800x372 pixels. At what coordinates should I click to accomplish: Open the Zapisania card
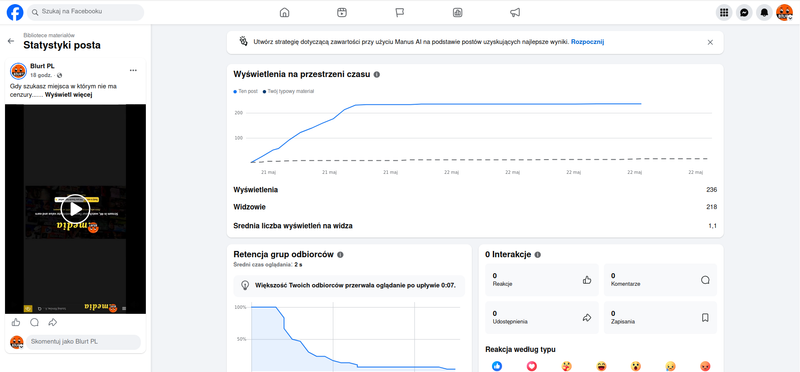coord(660,317)
